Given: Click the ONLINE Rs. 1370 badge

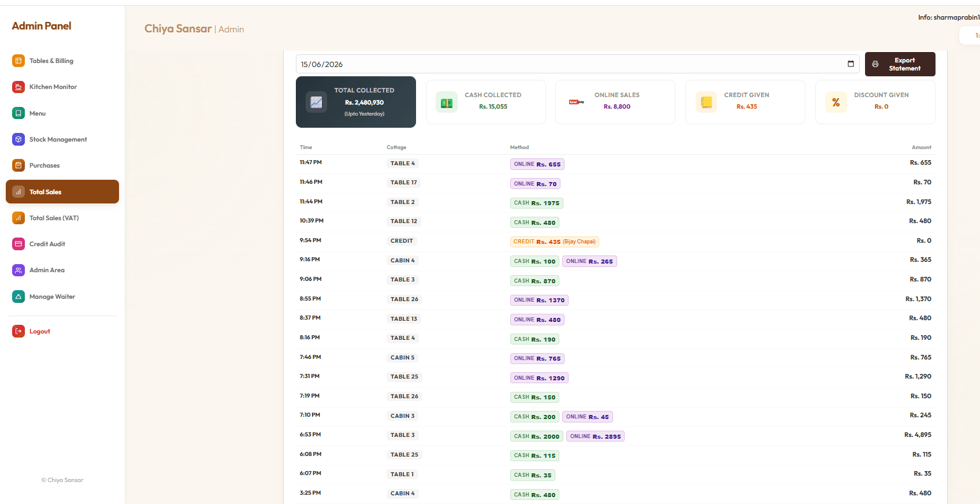Looking at the screenshot, I should (539, 300).
